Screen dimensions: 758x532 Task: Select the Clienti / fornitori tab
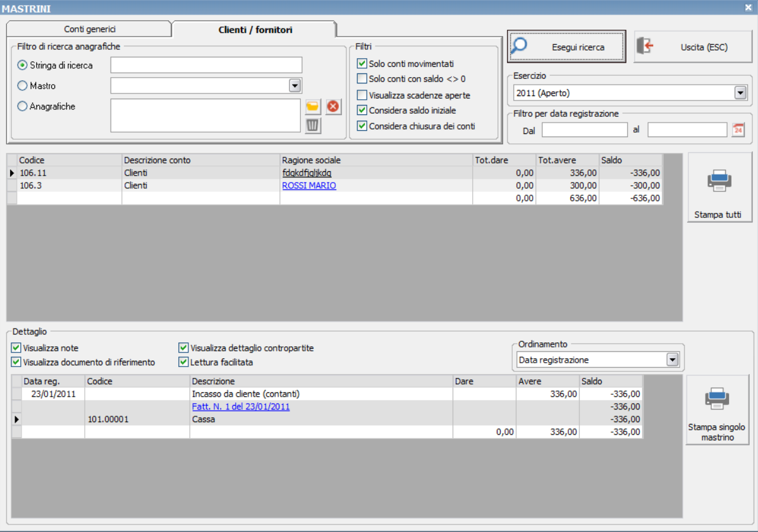[x=255, y=30]
